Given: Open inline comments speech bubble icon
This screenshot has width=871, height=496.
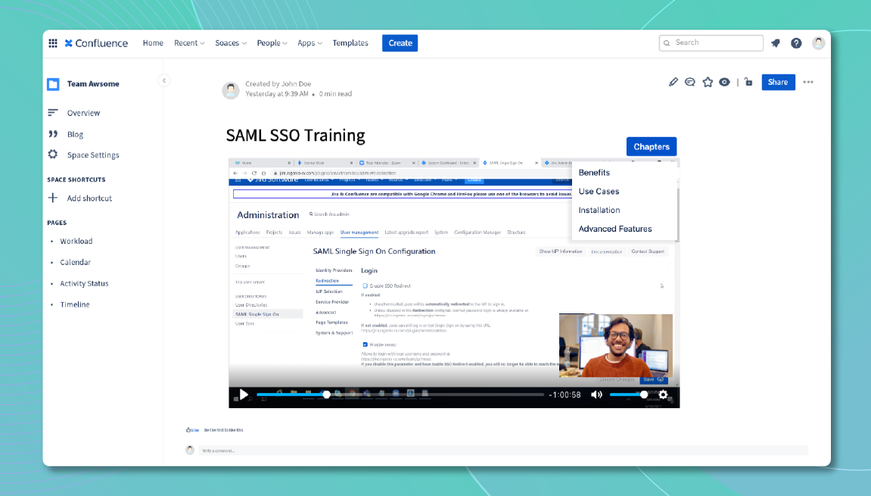Looking at the screenshot, I should coord(690,82).
